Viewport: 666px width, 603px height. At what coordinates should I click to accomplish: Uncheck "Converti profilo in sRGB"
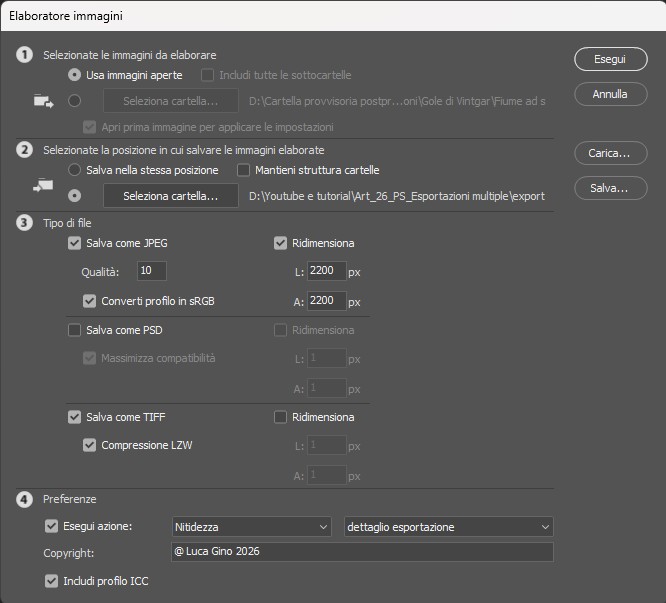tap(91, 301)
